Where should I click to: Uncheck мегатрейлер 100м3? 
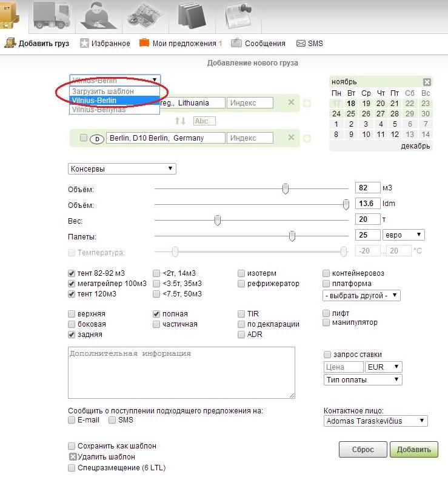point(72,284)
